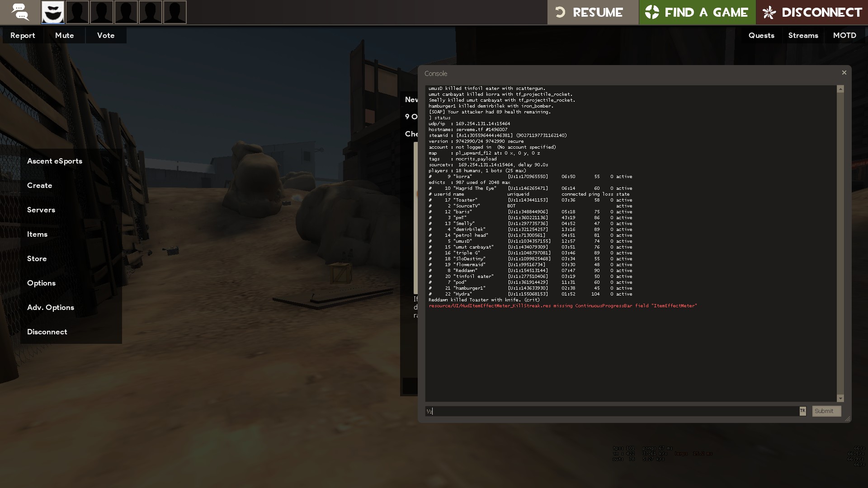Viewport: 868px width, 488px height.
Task: Click the Disconnect starburst icon
Action: (x=769, y=12)
